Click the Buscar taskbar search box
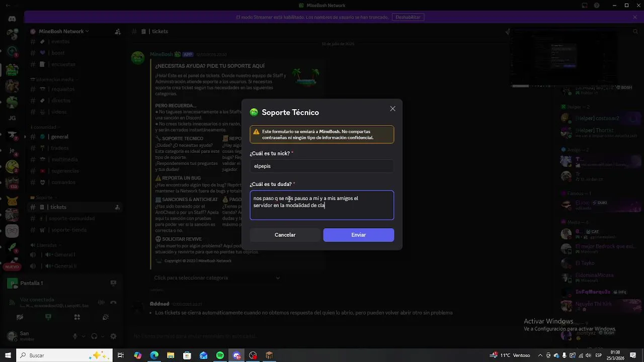 (x=64, y=355)
